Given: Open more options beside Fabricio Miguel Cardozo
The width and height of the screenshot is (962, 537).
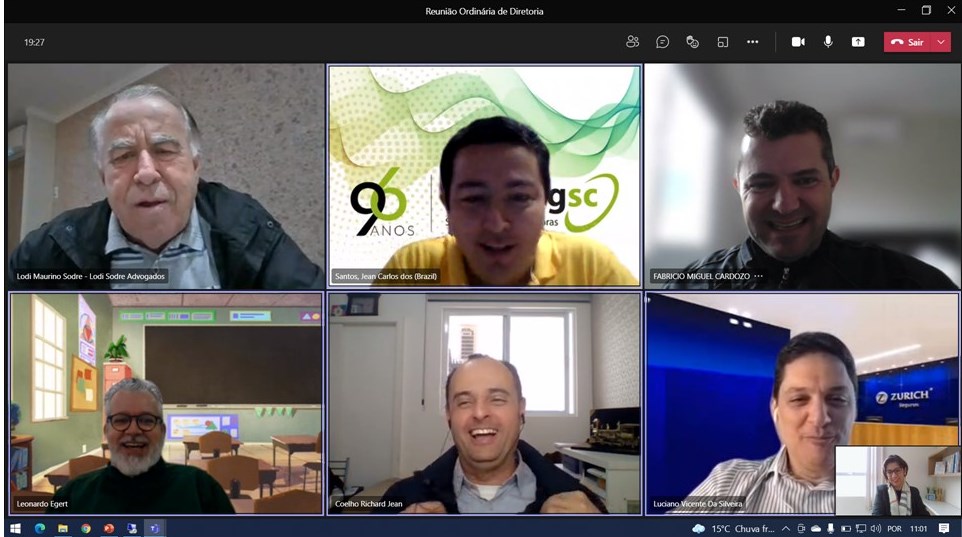Looking at the screenshot, I should coord(759,276).
